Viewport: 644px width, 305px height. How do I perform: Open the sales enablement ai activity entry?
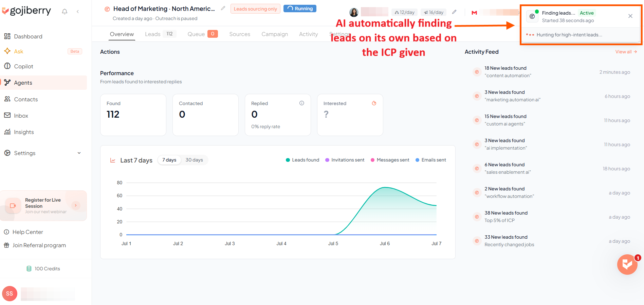tap(552, 168)
